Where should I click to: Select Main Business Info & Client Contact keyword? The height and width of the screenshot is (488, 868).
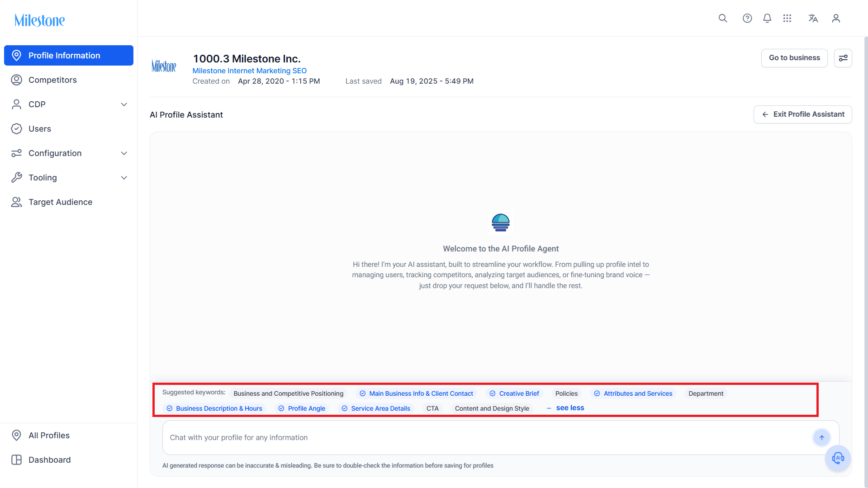[417, 393]
